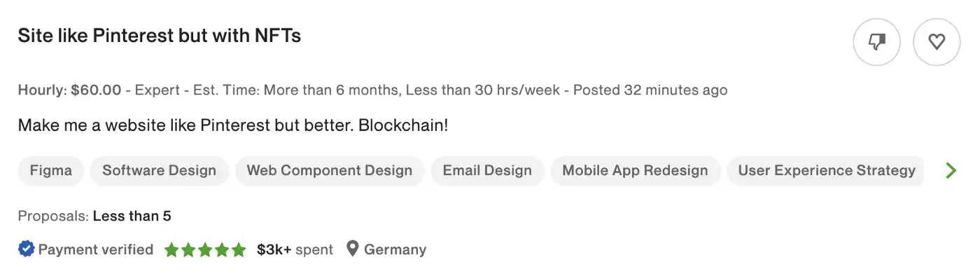Select the Software Design skill tag
This screenshot has width=980, height=276.
tap(160, 171)
